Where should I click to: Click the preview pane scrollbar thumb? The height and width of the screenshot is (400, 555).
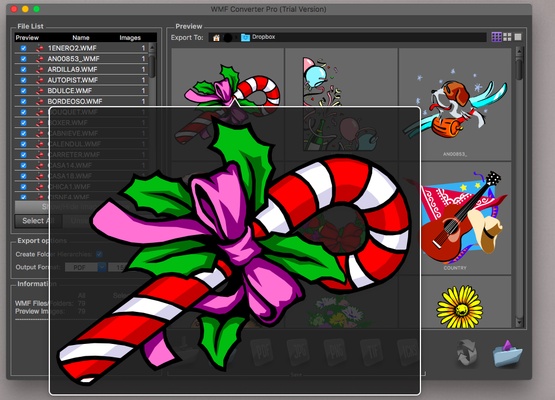coord(519,70)
